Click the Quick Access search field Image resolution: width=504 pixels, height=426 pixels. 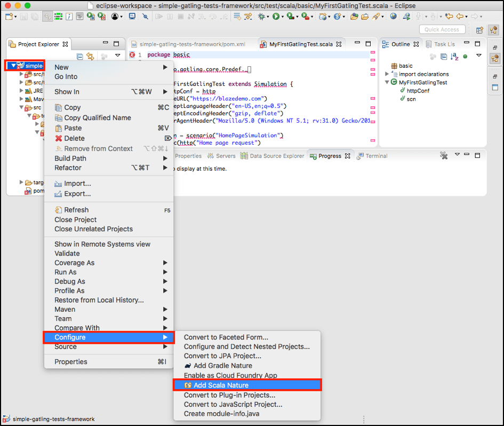click(442, 29)
